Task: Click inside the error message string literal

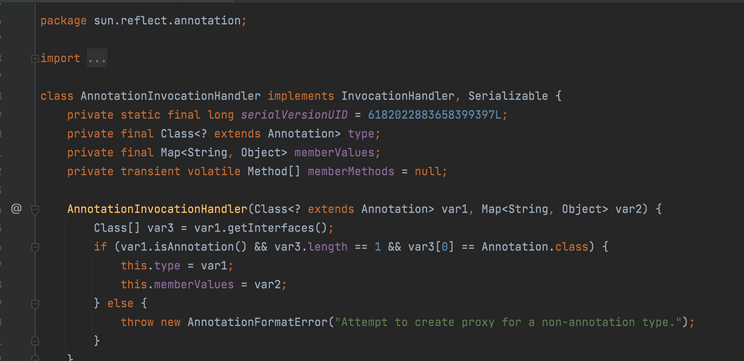Action: click(x=508, y=322)
